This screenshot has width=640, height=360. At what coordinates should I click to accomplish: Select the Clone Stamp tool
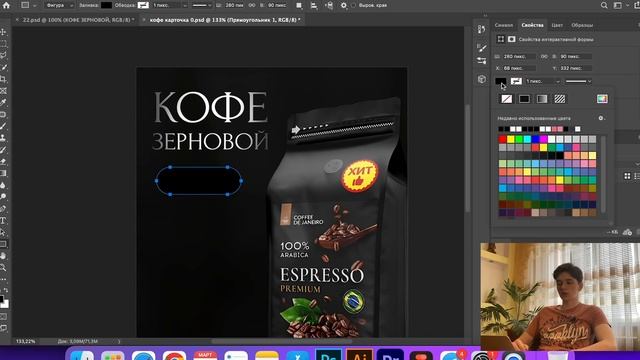click(x=3, y=138)
